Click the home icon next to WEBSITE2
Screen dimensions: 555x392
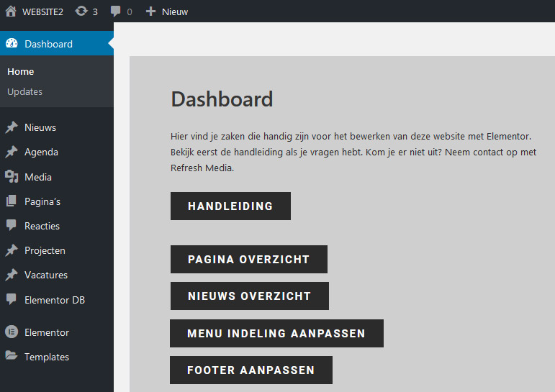[x=11, y=12]
